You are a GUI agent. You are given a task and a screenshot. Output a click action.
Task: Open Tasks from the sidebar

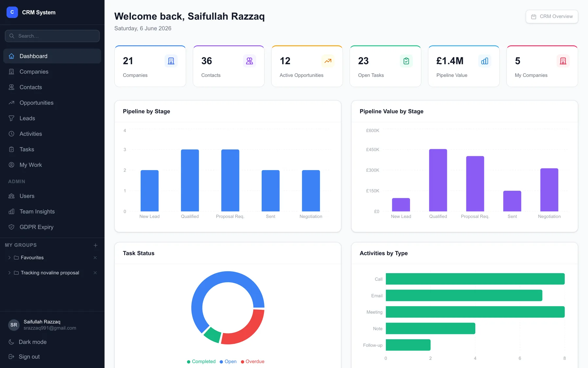pos(52,149)
